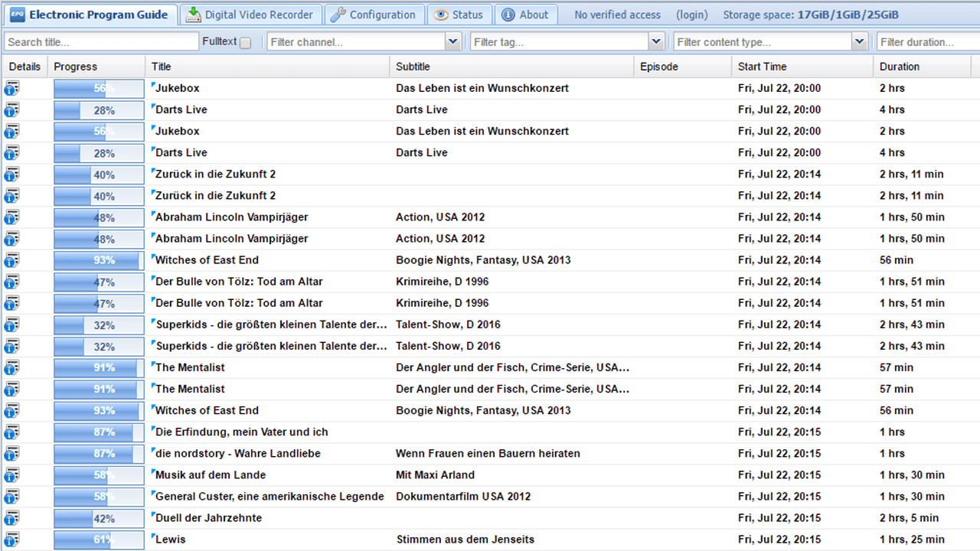Open details icon for Duell der Jahrzehnte

point(12,518)
